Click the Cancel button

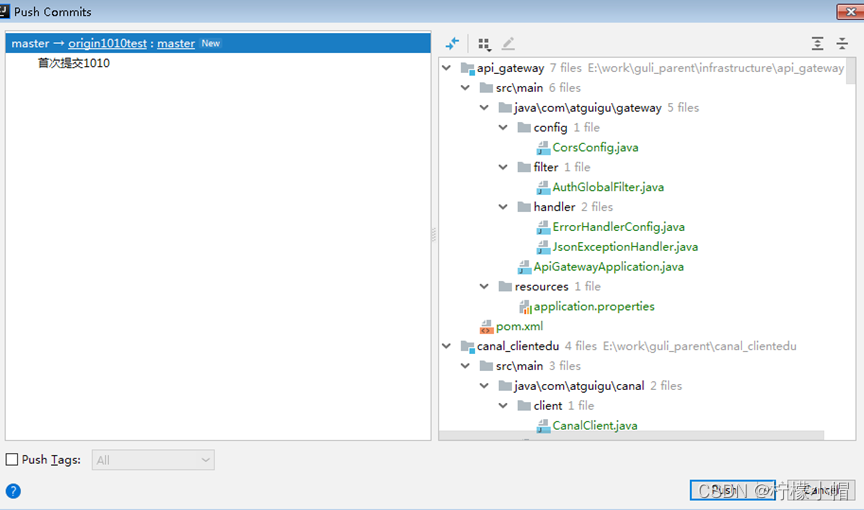coord(820,490)
